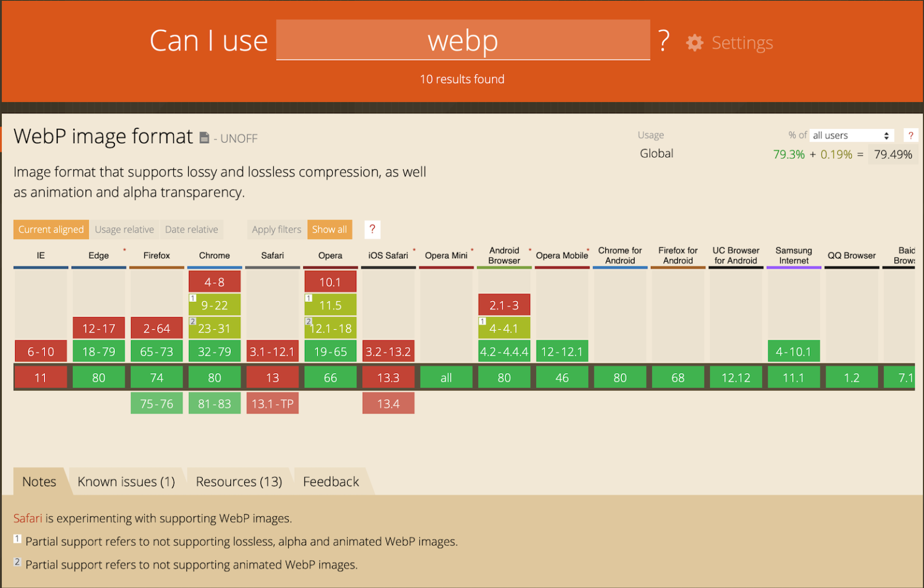
Task: Switch to the Known issues tab
Action: coord(126,481)
